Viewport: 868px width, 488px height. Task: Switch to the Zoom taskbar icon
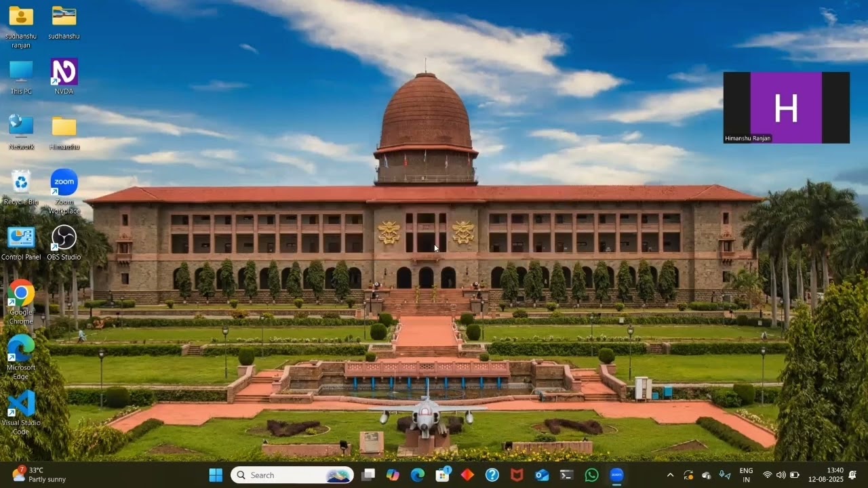(616, 475)
